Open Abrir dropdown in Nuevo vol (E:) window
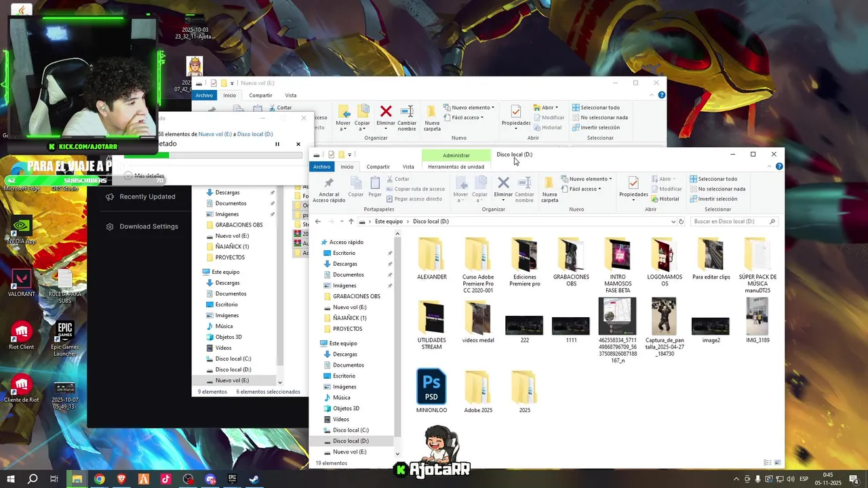The width and height of the screenshot is (868, 488). pos(547,107)
